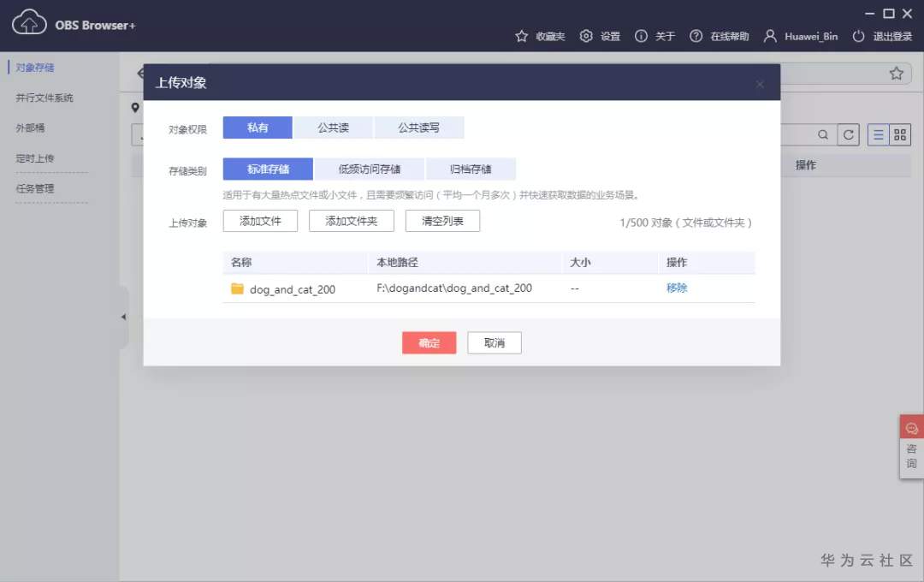
Task: Click 移除 for dog_and_cat_200
Action: pos(677,288)
